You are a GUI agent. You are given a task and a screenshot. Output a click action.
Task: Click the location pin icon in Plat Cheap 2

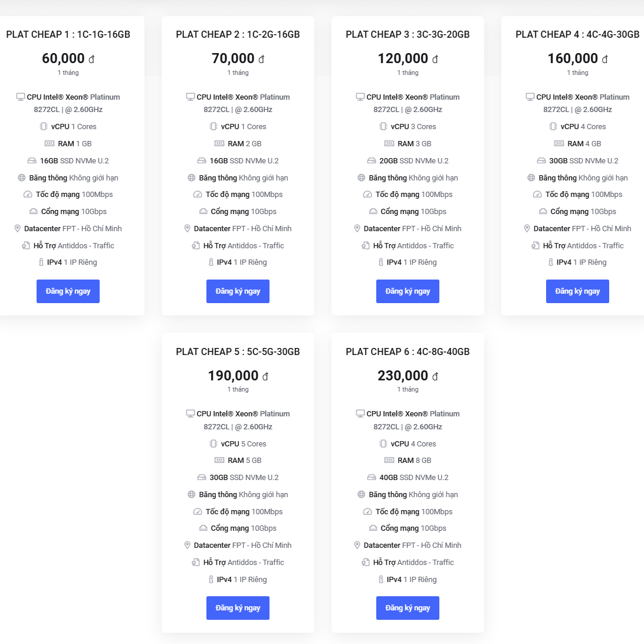pos(188,228)
